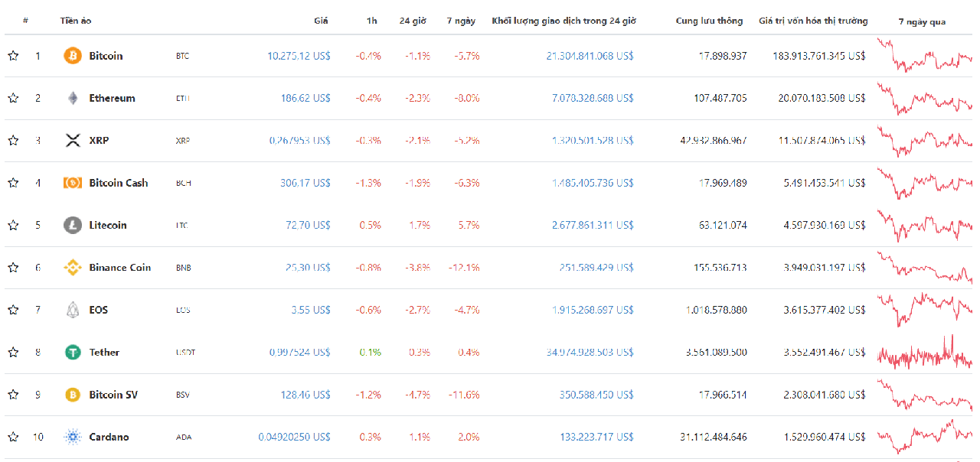Click Bitcoin SV price 128,46 US$
Image resolution: width=980 pixels, height=462 pixels.
click(305, 395)
